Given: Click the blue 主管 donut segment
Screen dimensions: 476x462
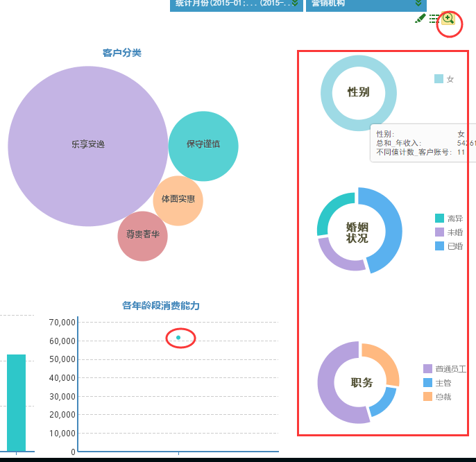Looking at the screenshot, I should (x=386, y=404).
